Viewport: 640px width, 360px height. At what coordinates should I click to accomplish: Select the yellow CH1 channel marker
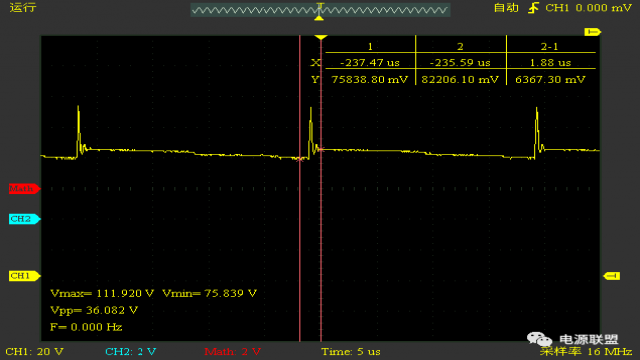(24, 276)
